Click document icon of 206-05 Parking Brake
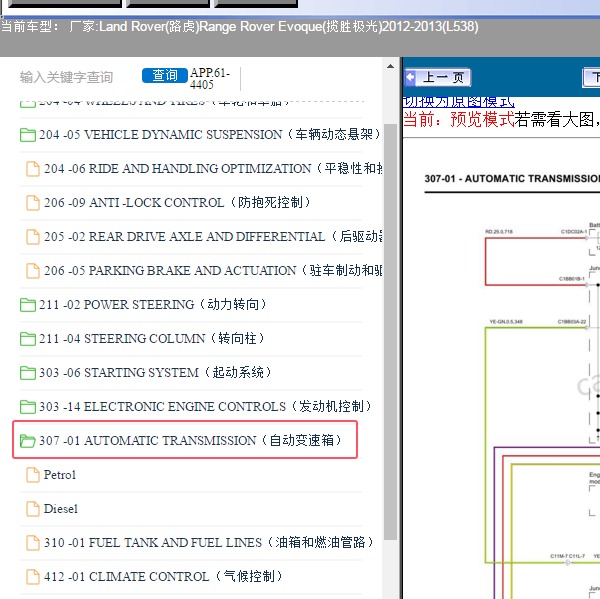Image resolution: width=600 pixels, height=599 pixels. [x=33, y=271]
